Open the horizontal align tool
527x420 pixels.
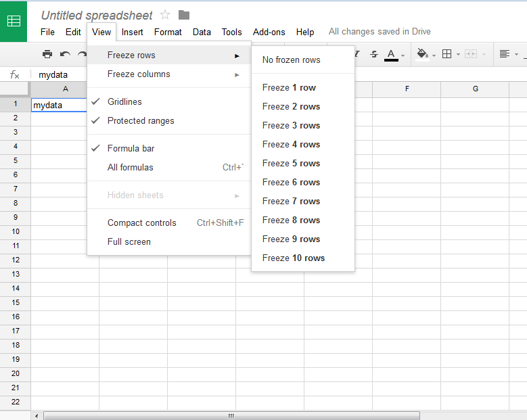pyautogui.click(x=505, y=54)
